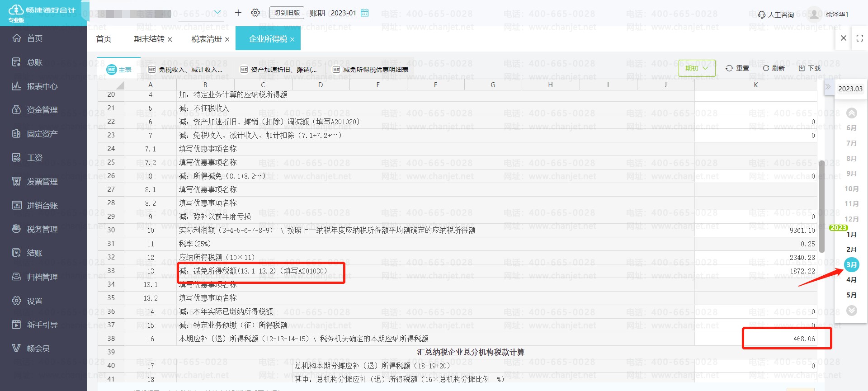This screenshot has height=391, width=868.
Task: Click the plus icon to add account
Action: [x=238, y=13]
